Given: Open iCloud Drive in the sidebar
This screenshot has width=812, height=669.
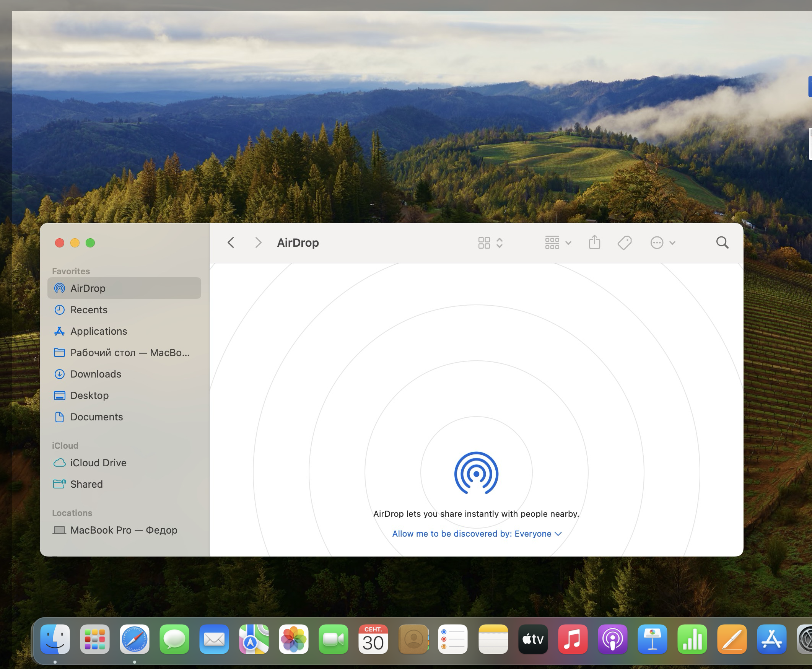Looking at the screenshot, I should click(x=98, y=462).
